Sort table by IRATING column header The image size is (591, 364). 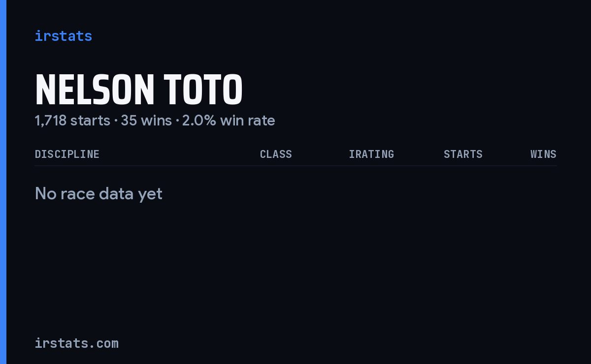[x=371, y=154]
